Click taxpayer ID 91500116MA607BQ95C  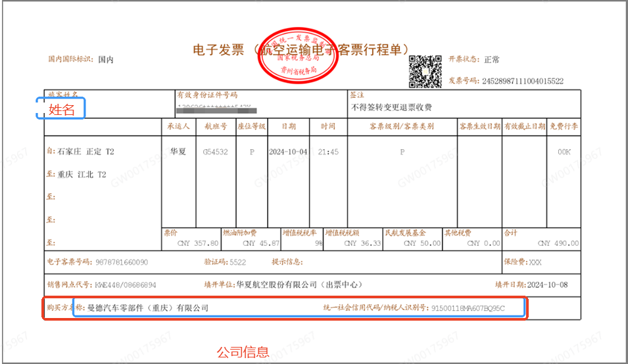(x=468, y=307)
